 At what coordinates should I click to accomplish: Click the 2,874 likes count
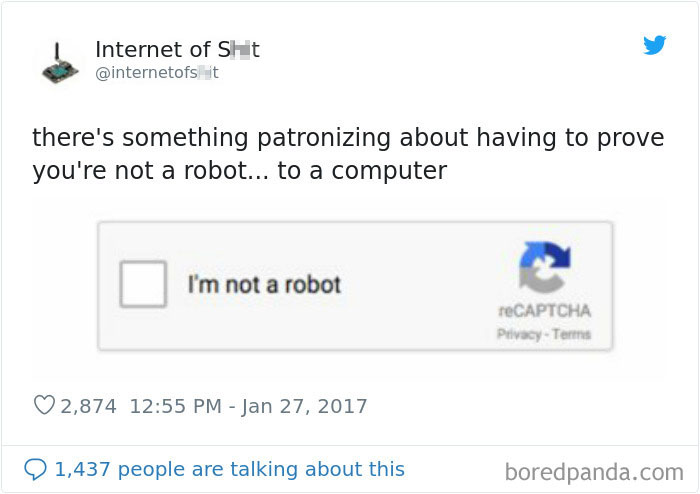pos(89,406)
